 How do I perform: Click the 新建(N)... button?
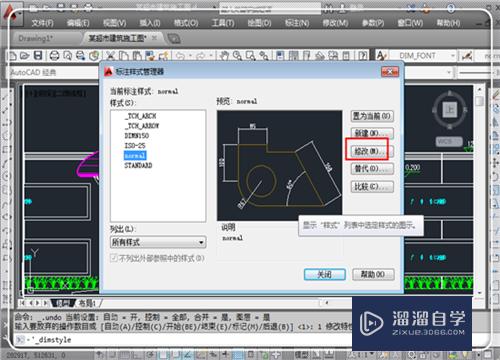(x=372, y=133)
